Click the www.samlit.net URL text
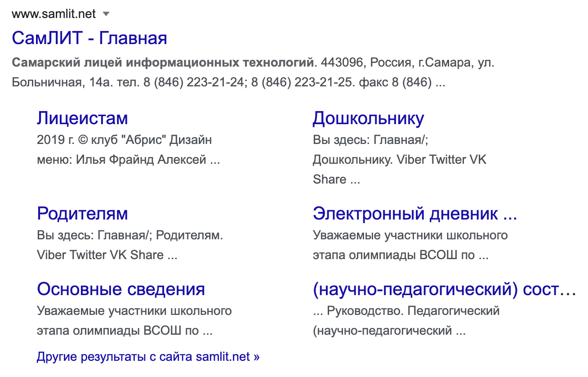The height and width of the screenshot is (377, 588). pyautogui.click(x=54, y=14)
